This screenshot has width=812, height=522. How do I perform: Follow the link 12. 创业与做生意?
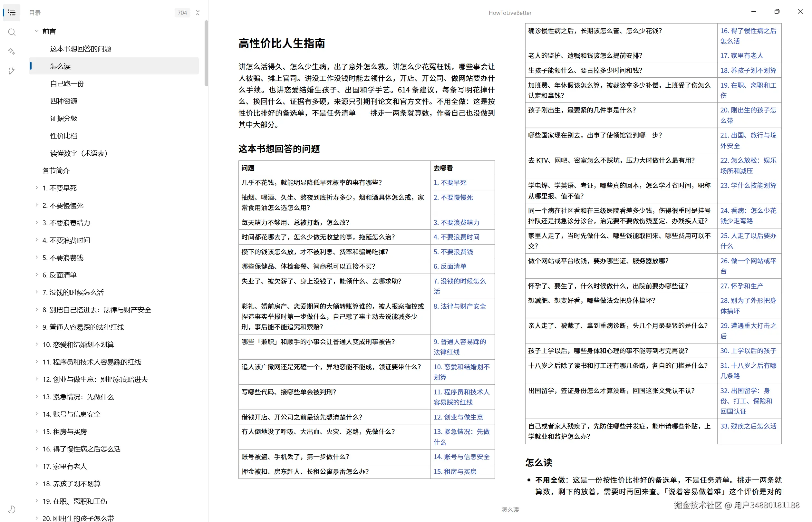pos(458,417)
